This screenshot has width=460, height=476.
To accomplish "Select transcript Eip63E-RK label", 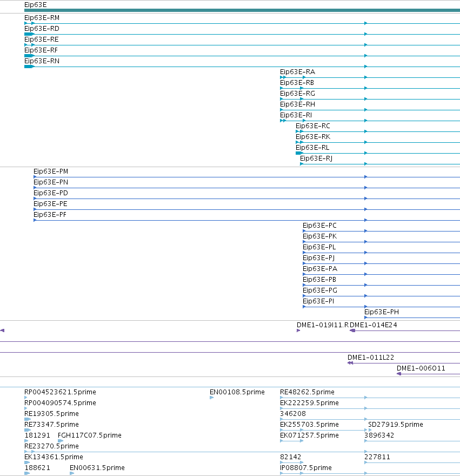I will 313,137.
